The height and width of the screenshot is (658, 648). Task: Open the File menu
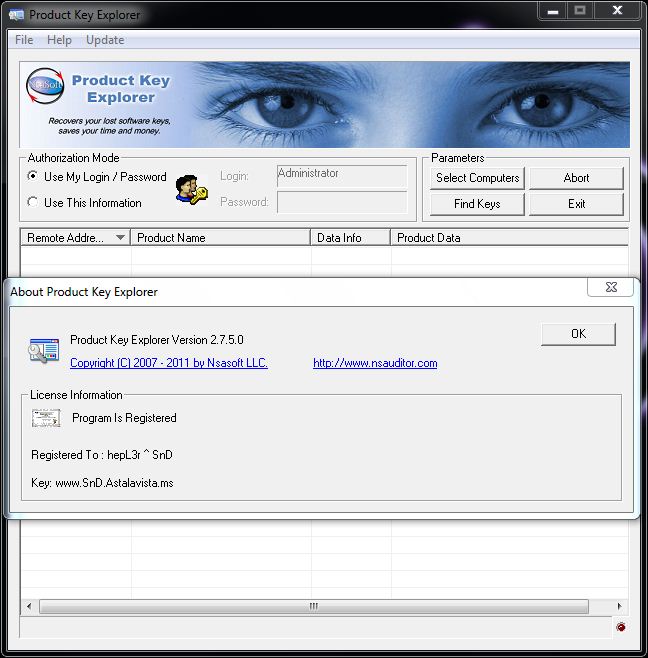[x=24, y=40]
